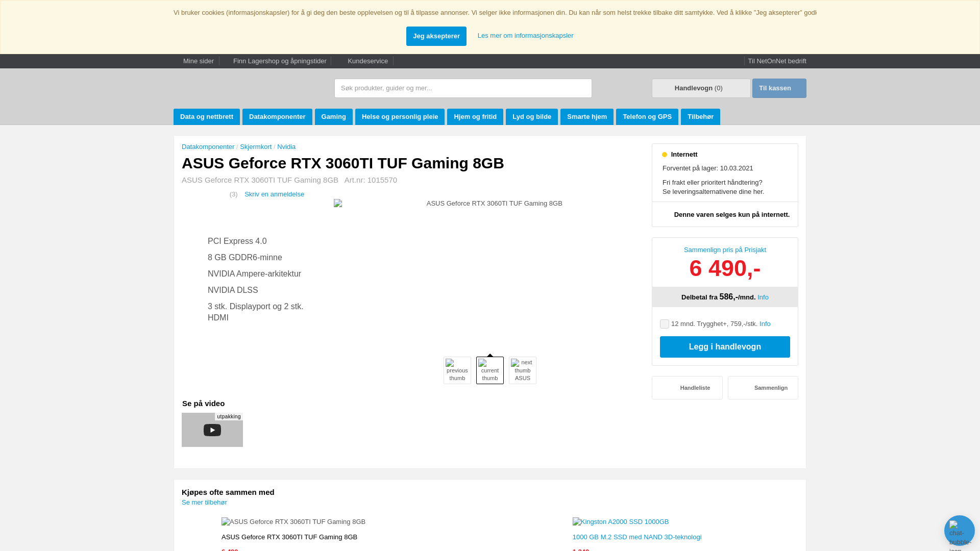The height and width of the screenshot is (551, 980).
Task: Open Se mer tilbehør link
Action: click(204, 503)
